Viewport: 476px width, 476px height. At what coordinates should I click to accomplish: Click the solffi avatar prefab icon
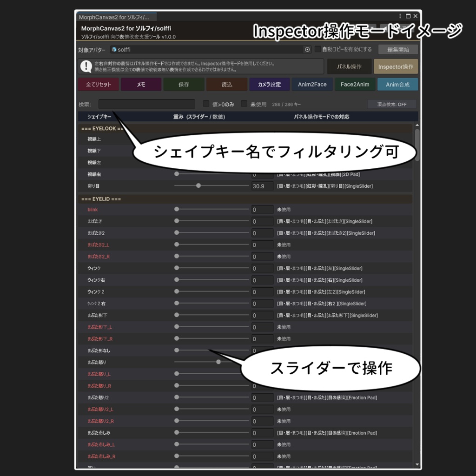[114, 49]
